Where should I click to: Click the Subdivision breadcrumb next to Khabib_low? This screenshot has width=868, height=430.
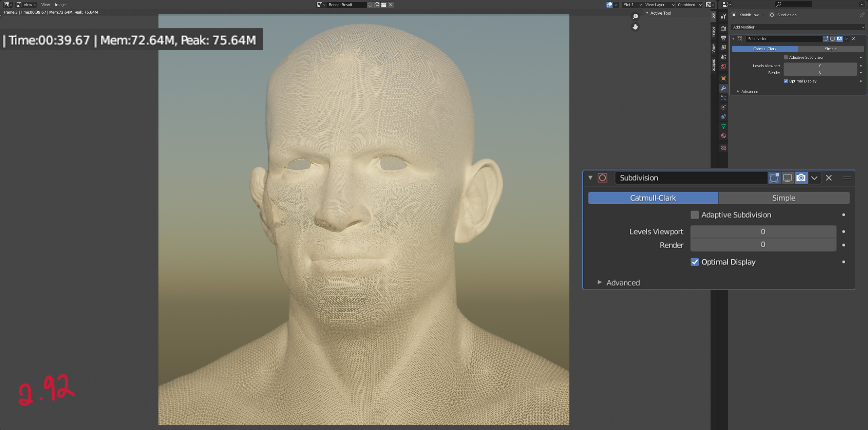[x=783, y=15]
